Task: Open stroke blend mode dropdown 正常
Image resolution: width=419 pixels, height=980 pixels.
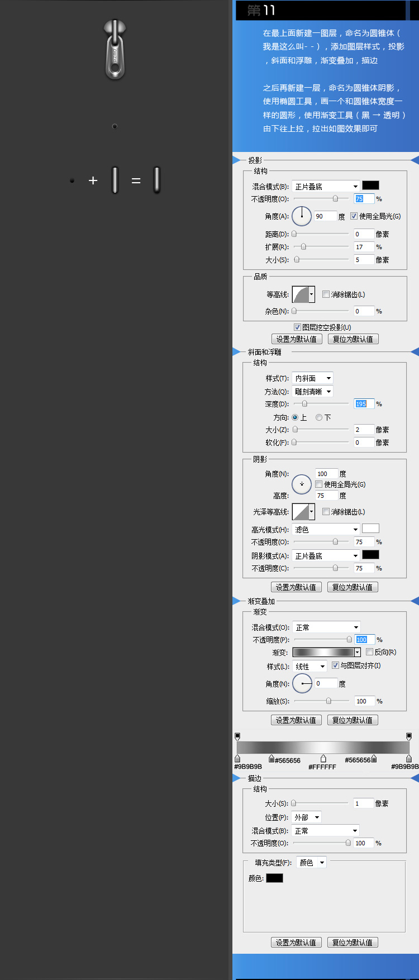Action: point(326,831)
